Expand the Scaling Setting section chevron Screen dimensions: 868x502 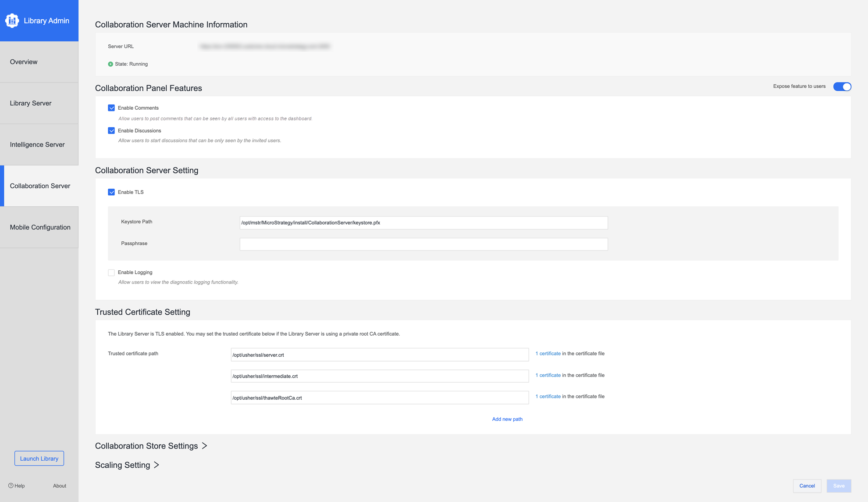(157, 465)
